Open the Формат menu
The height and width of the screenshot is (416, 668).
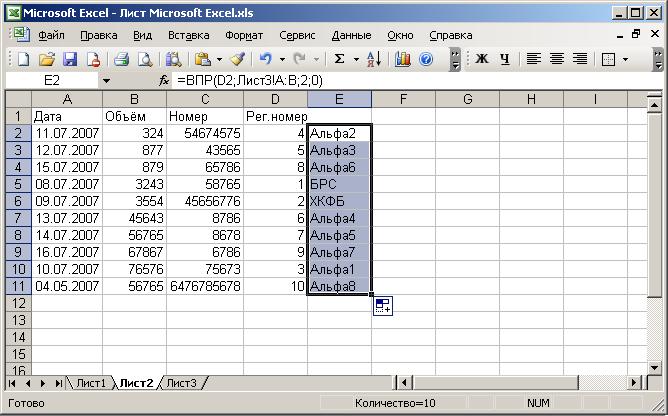coord(244,35)
